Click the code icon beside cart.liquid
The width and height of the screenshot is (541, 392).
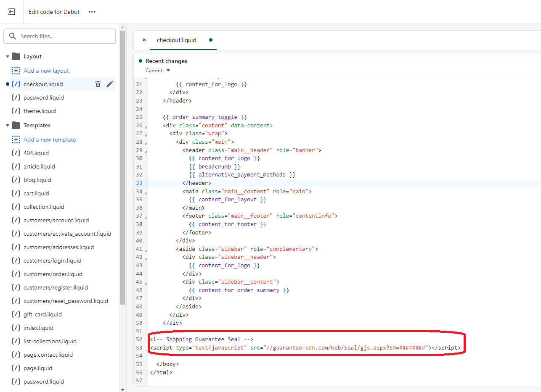point(16,193)
